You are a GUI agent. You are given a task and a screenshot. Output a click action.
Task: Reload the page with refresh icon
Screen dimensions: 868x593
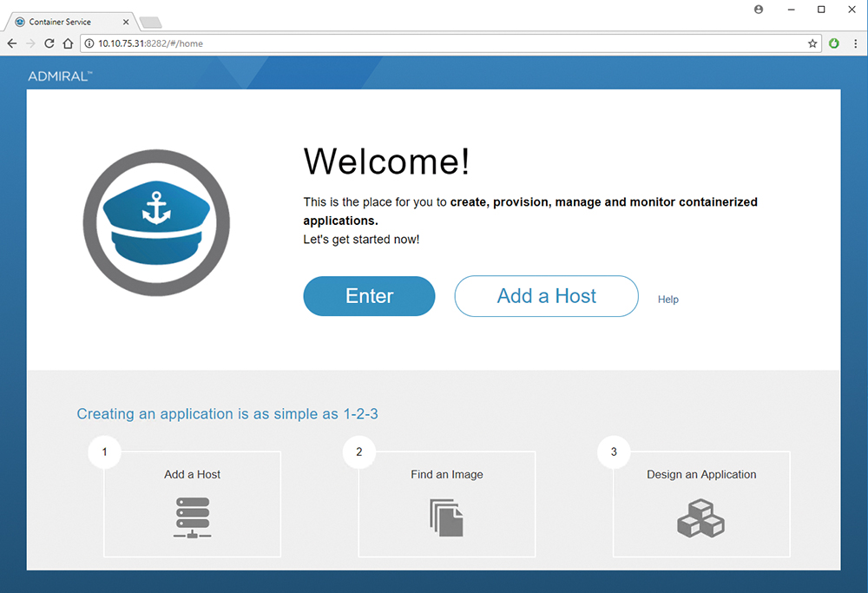tap(49, 43)
